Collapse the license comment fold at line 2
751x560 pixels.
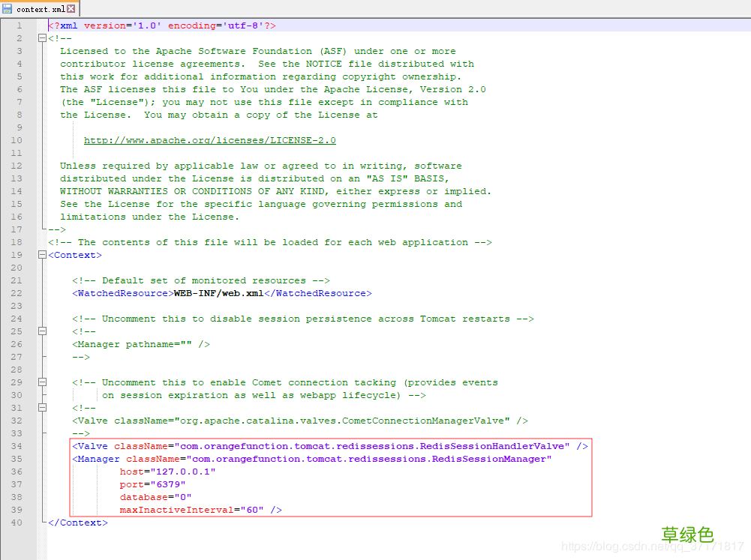click(x=42, y=38)
